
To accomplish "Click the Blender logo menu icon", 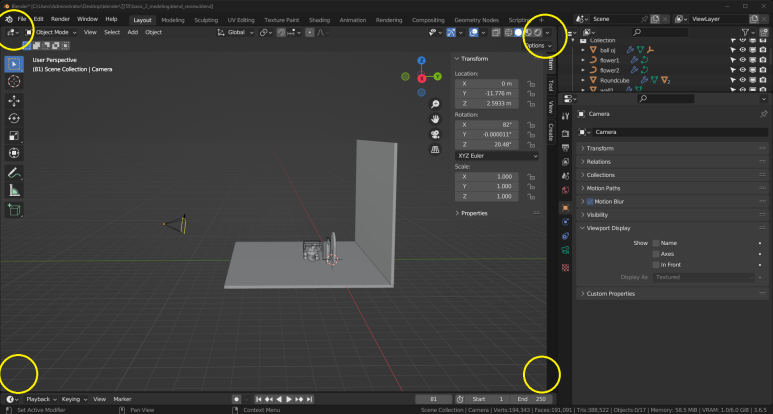I will (x=8, y=19).
